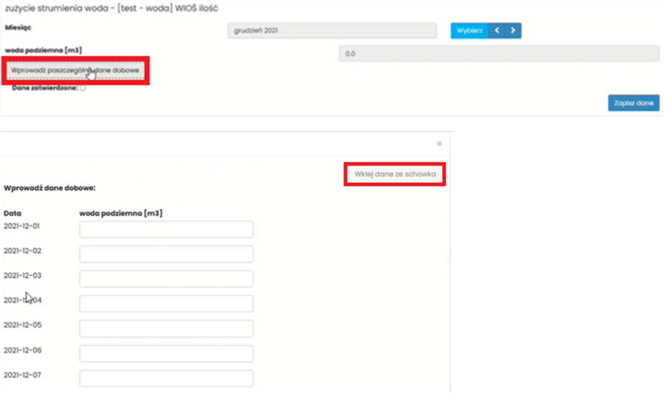Click the 'Dane zatwierdzone' label text
The height and width of the screenshot is (406, 670).
[44, 88]
